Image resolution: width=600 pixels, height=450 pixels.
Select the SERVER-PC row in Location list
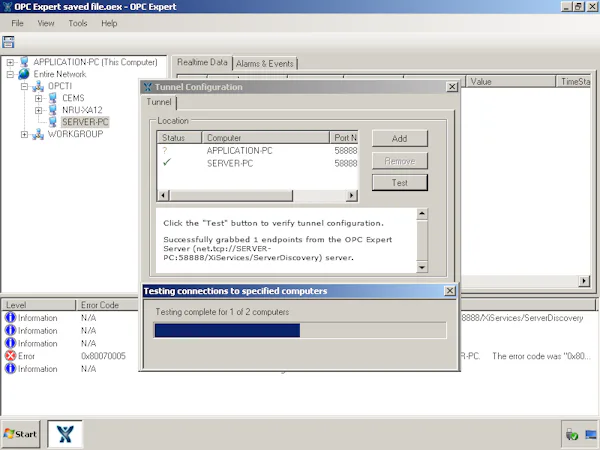click(x=258, y=163)
